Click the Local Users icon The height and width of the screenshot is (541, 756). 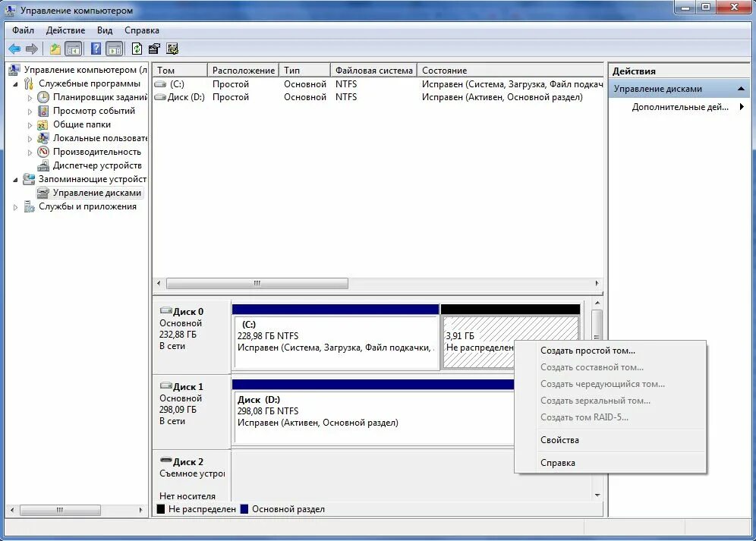43,138
